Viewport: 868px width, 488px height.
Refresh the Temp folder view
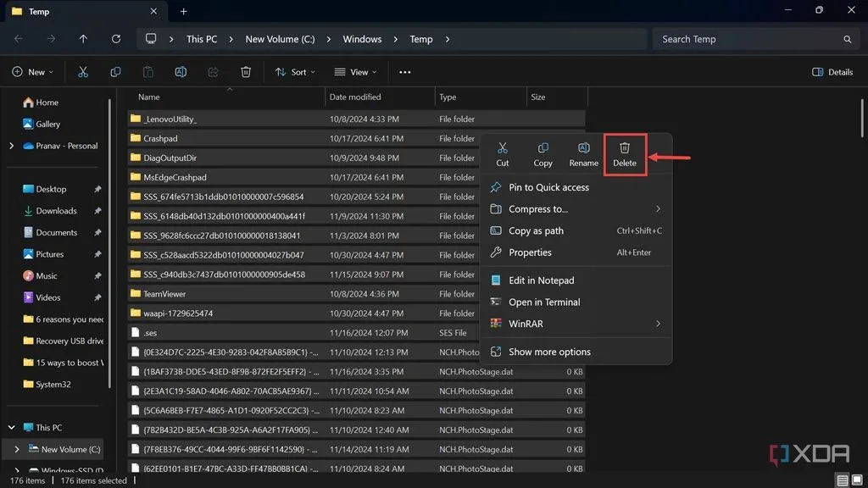click(x=115, y=39)
